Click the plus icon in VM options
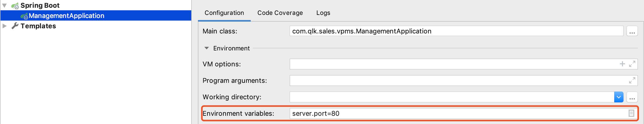Viewport: 644px width, 124px height. pos(622,64)
